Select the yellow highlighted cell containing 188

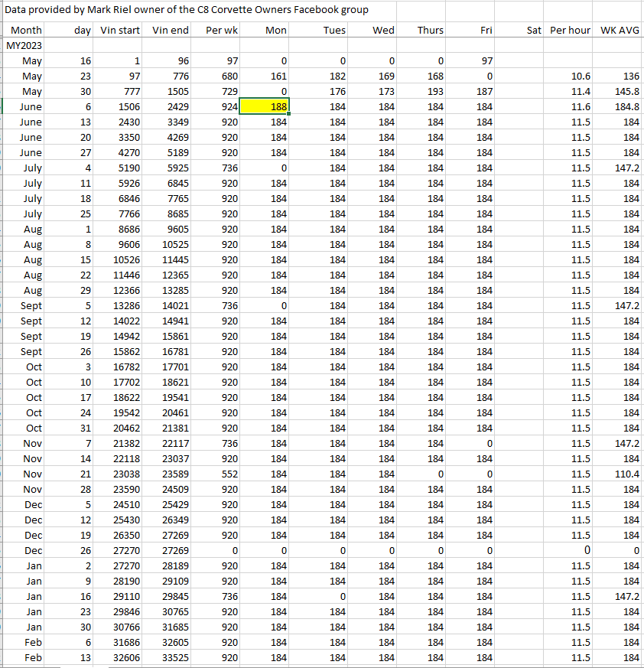(265, 107)
